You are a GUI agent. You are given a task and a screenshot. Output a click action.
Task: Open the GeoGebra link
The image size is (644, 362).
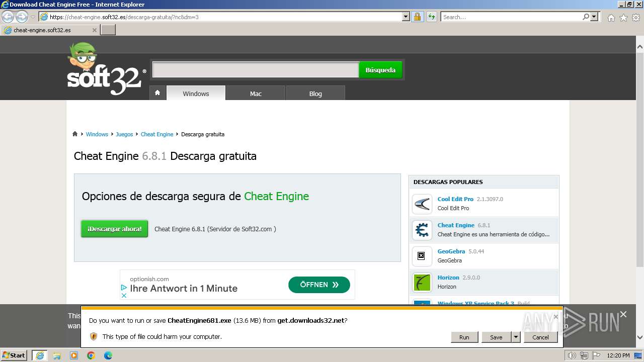click(x=451, y=251)
